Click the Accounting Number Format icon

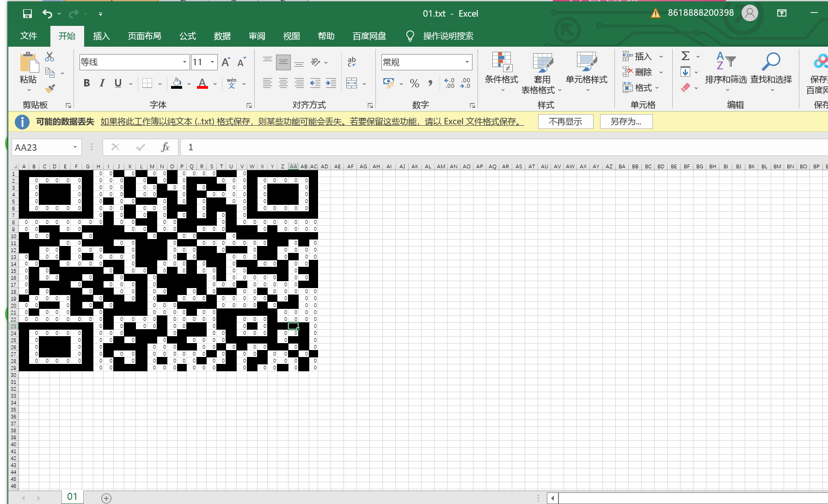(389, 83)
